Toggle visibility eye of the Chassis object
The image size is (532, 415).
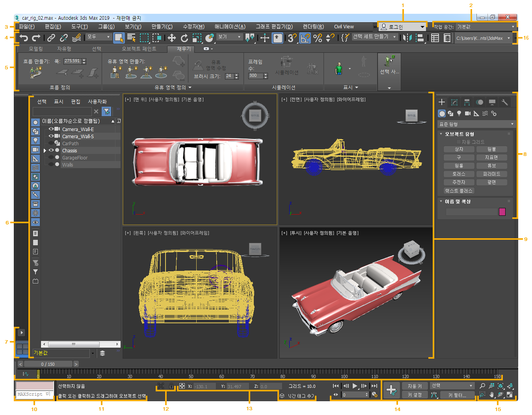pyautogui.click(x=51, y=150)
